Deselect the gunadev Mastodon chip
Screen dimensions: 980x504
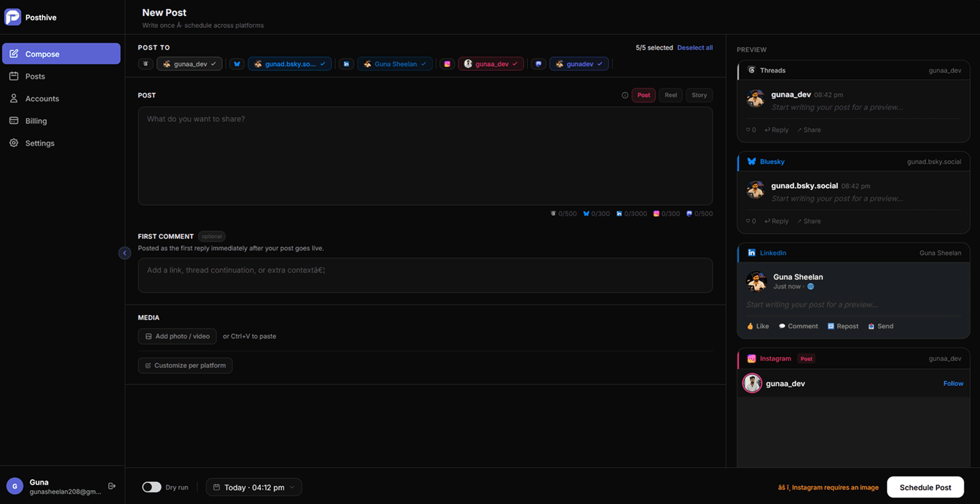click(x=579, y=64)
